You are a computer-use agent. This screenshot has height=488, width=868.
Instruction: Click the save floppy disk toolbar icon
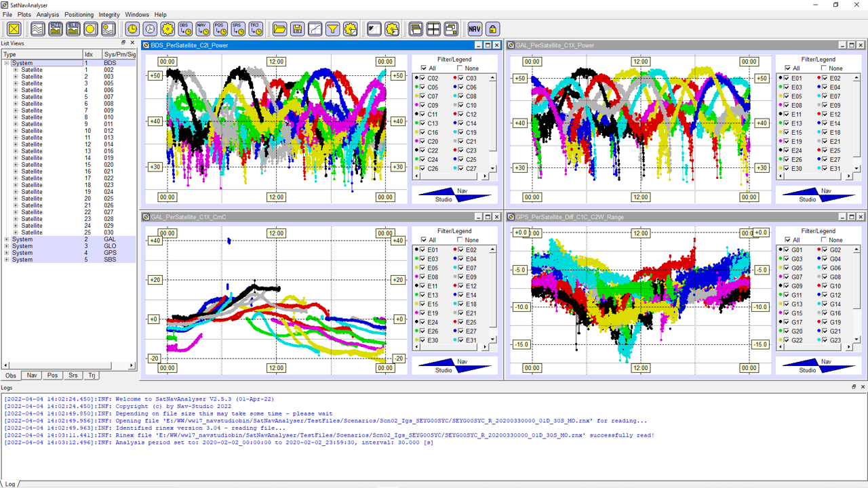pos(296,29)
